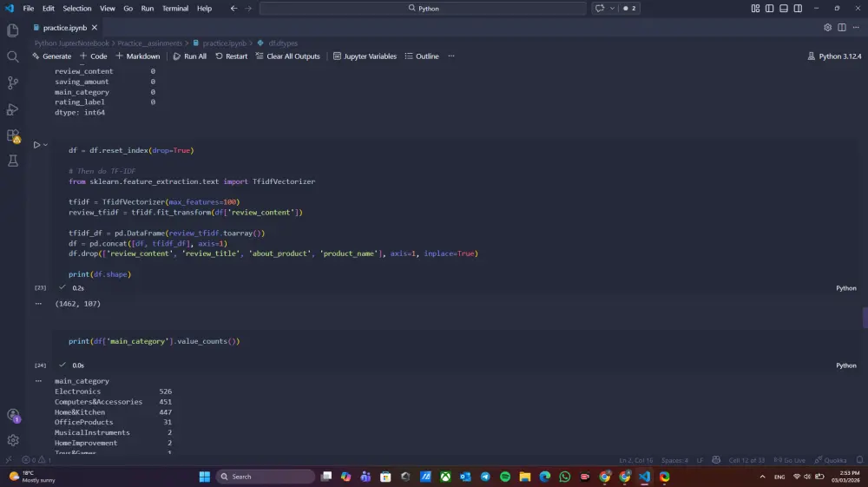Open the Extensions view with warning badge
Screen dimensions: 868x487
(x=13, y=135)
